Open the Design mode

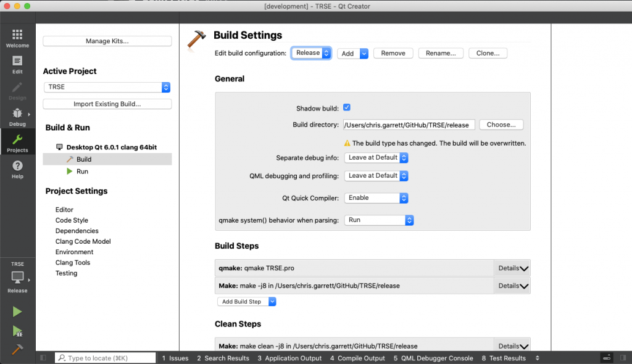coord(17,91)
